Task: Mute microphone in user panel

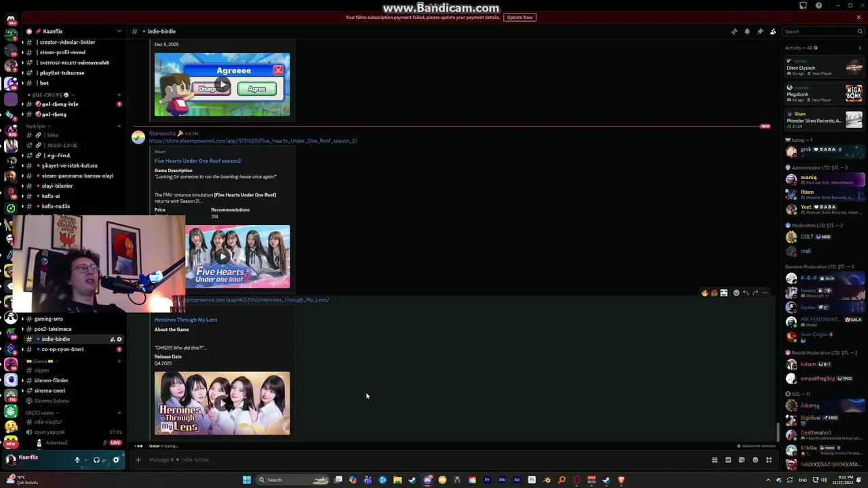Action: pos(77,460)
